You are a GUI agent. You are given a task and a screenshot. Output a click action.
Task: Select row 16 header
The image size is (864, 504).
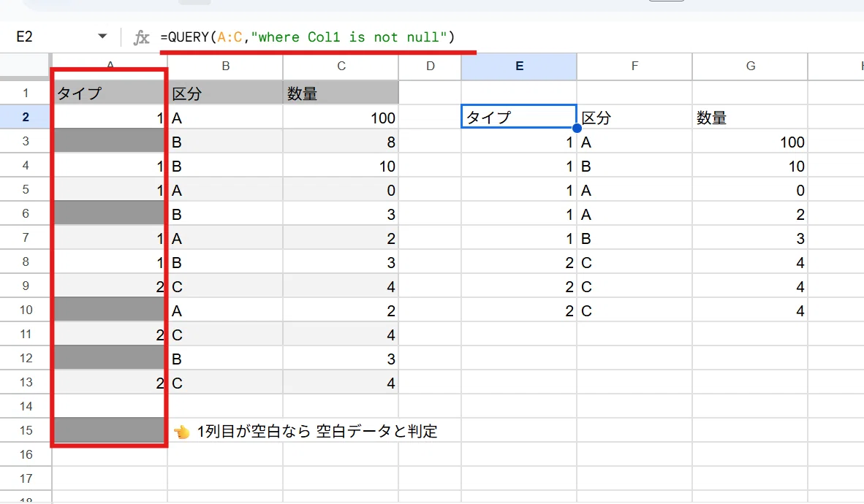click(26, 454)
